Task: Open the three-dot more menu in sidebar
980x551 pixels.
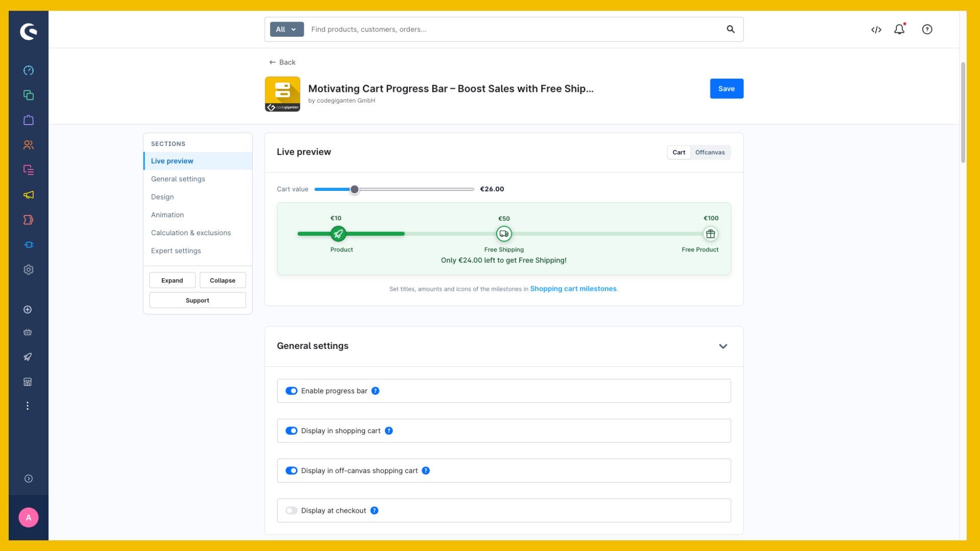Action: tap(28, 406)
